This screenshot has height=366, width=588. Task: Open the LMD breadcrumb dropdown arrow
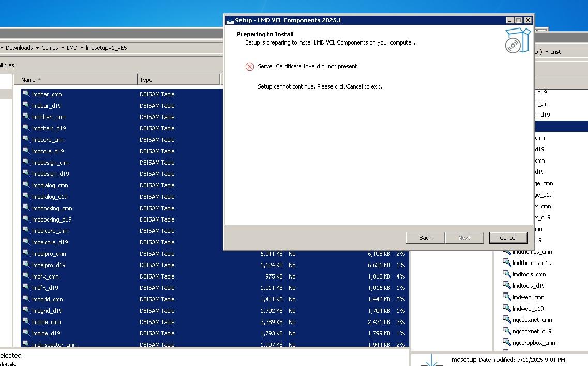(x=82, y=48)
